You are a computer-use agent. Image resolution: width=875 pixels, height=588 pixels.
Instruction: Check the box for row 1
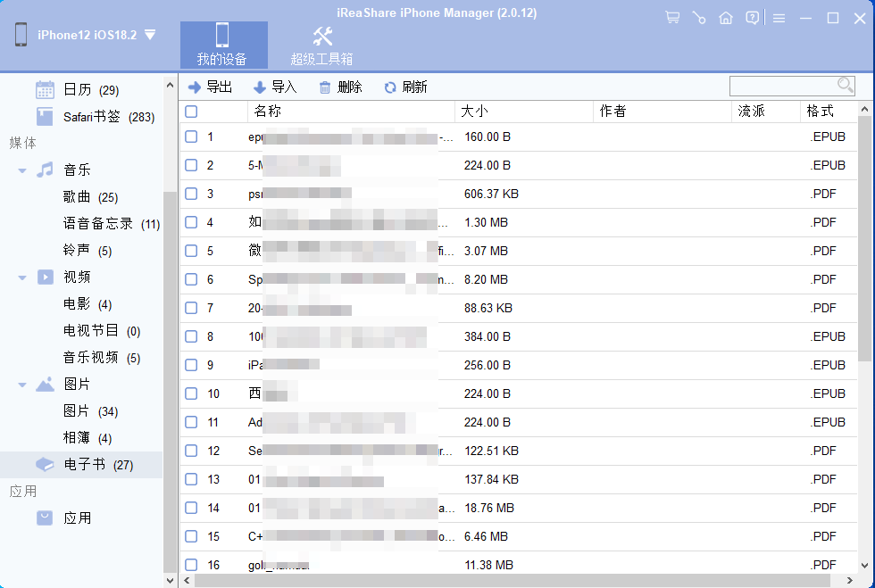[191, 137]
